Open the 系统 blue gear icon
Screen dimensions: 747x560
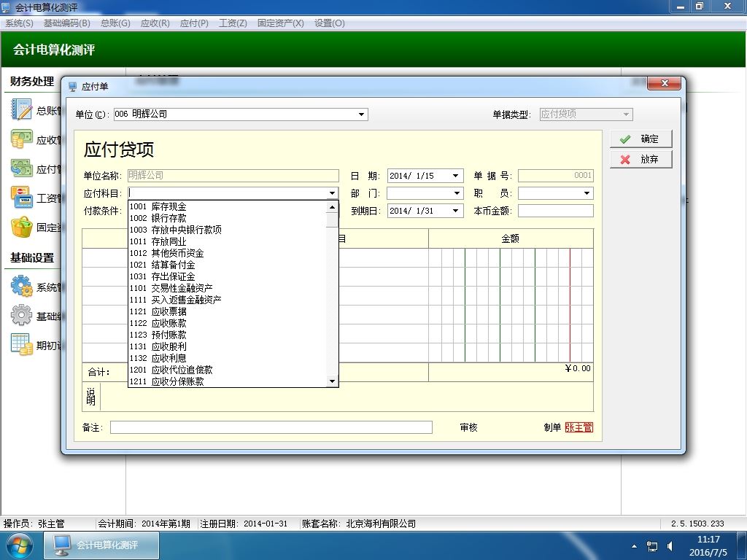click(21, 287)
